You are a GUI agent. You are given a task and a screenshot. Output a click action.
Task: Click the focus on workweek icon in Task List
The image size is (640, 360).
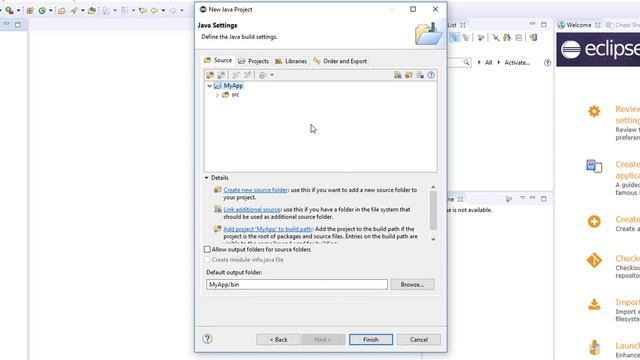point(481,38)
